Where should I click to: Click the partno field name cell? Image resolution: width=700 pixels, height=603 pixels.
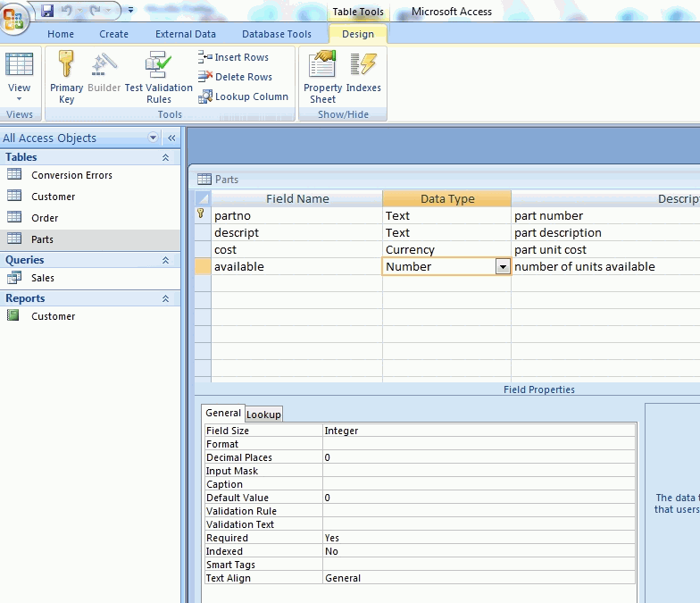tap(296, 215)
